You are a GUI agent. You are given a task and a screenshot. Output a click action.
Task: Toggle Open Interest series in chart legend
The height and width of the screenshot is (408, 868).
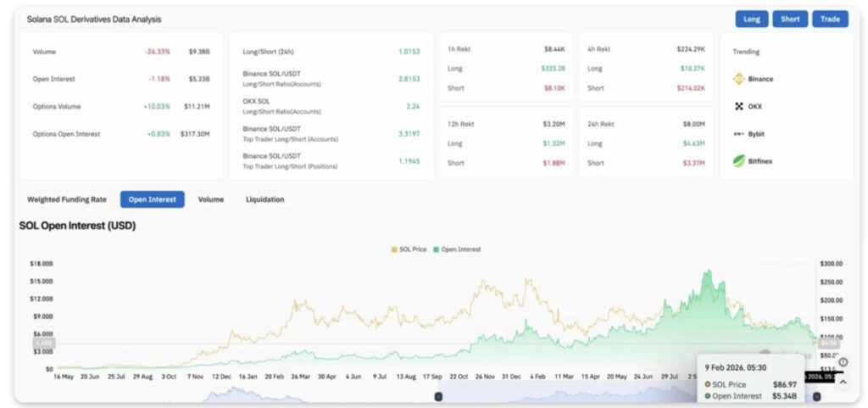(x=456, y=249)
